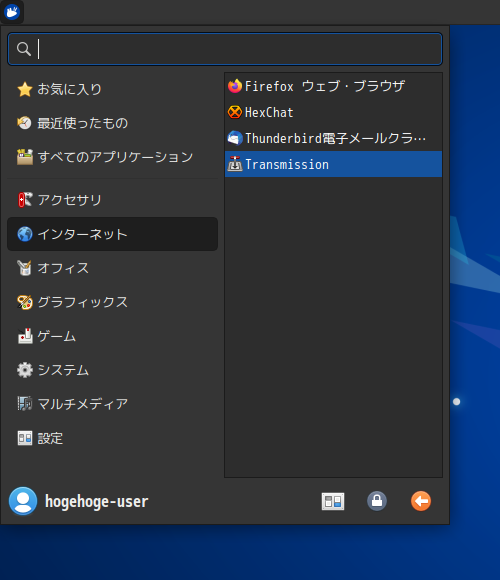The image size is (500, 580).
Task: Log out using orange arrow icon
Action: [x=421, y=501]
